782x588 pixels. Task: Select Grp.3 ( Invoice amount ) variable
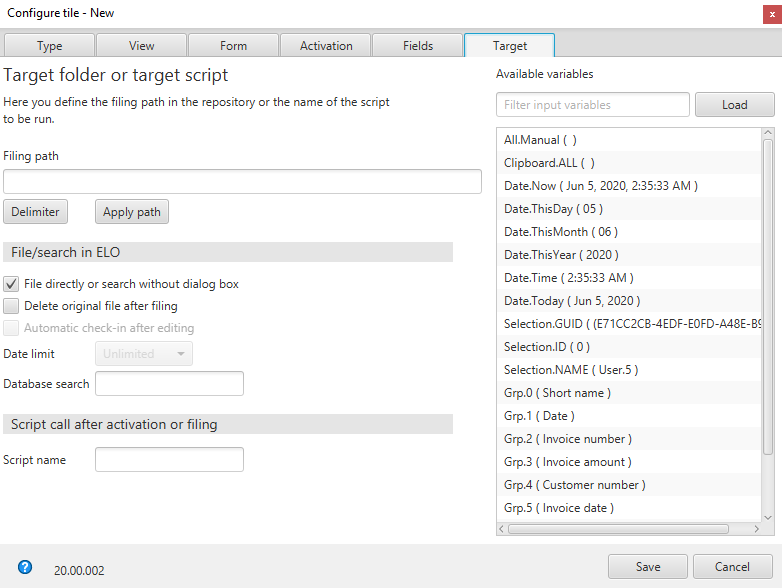pyautogui.click(x=629, y=461)
